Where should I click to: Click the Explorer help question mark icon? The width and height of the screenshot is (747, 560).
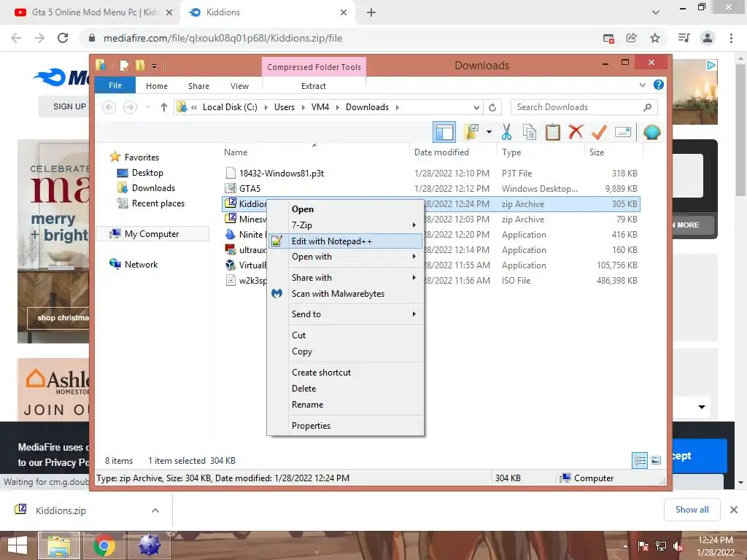(659, 85)
